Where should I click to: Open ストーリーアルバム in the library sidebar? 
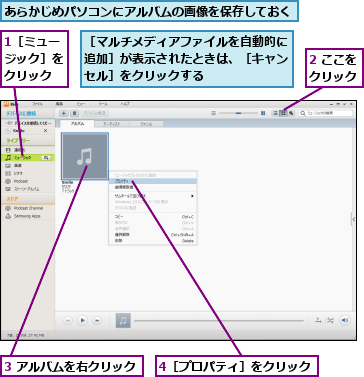[x=28, y=189]
